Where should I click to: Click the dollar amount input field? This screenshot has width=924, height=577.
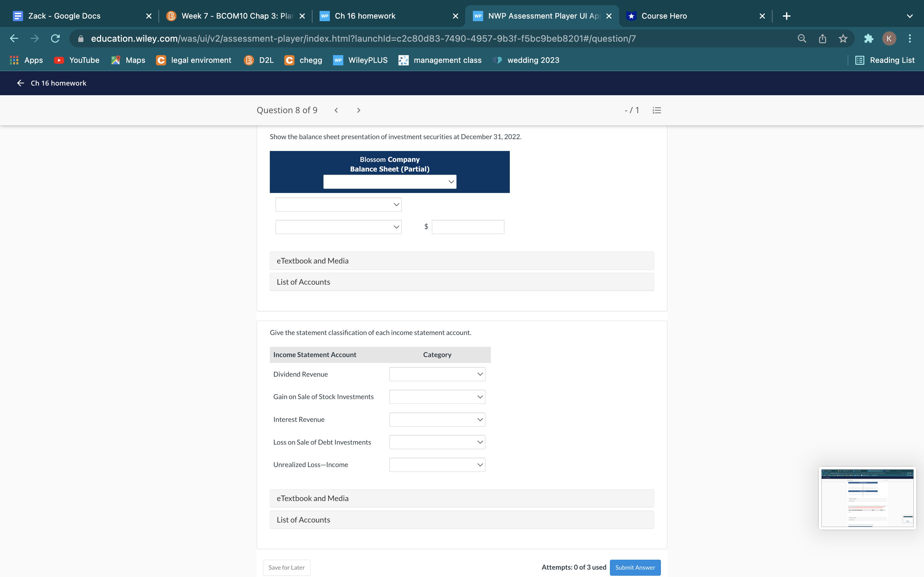click(x=467, y=227)
